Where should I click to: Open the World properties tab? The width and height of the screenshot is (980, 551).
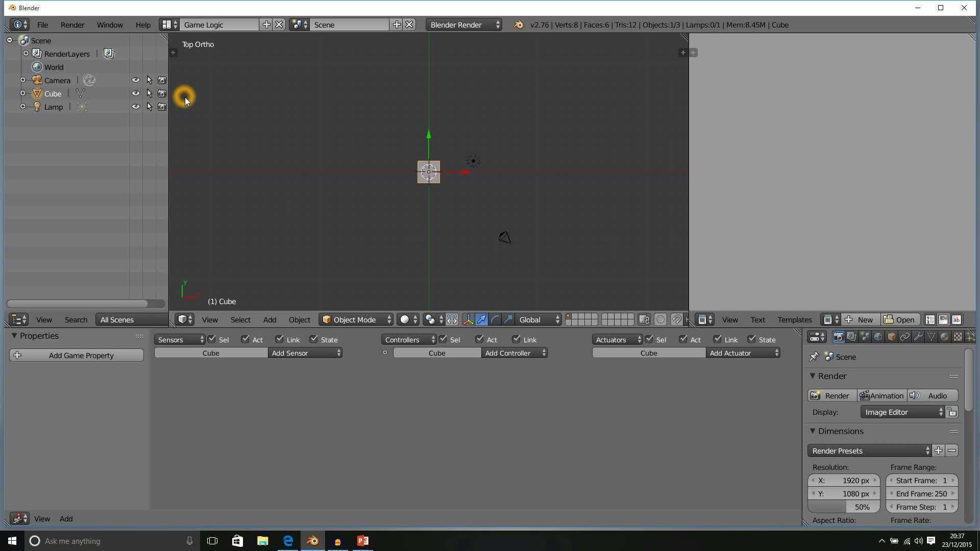[878, 337]
